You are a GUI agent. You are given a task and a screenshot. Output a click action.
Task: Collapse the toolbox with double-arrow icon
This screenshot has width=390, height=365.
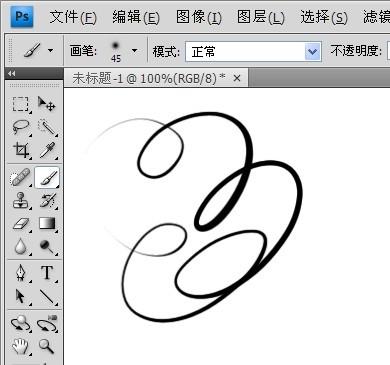tap(12, 74)
